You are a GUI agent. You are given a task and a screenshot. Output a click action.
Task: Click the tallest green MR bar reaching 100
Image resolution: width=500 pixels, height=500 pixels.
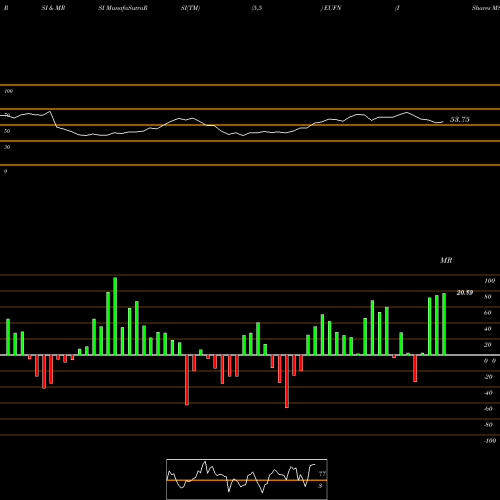click(115, 316)
